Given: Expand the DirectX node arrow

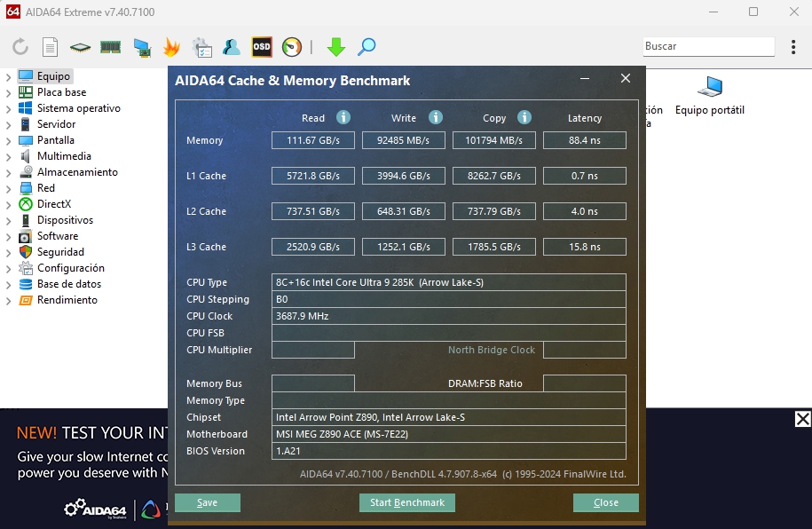Looking at the screenshot, I should pyautogui.click(x=8, y=205).
